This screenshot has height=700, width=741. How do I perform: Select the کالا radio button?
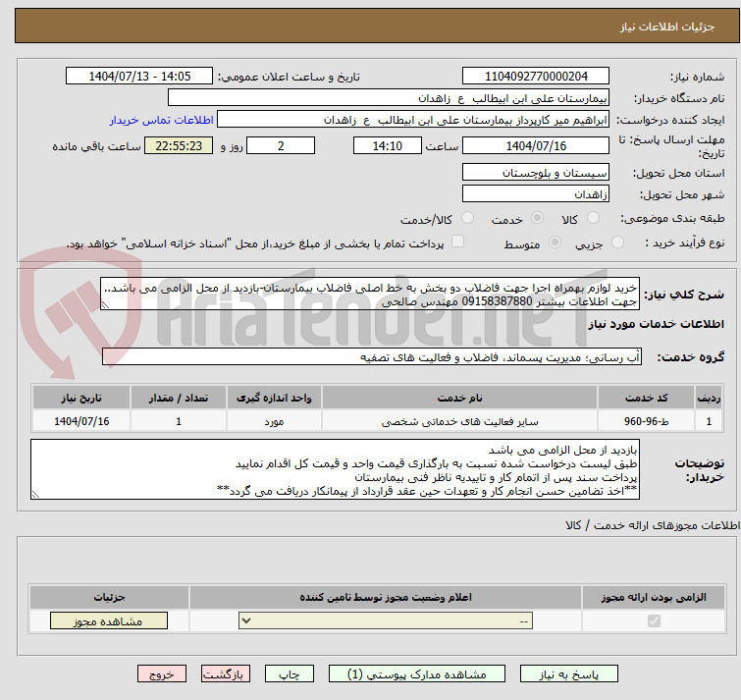[x=593, y=218]
